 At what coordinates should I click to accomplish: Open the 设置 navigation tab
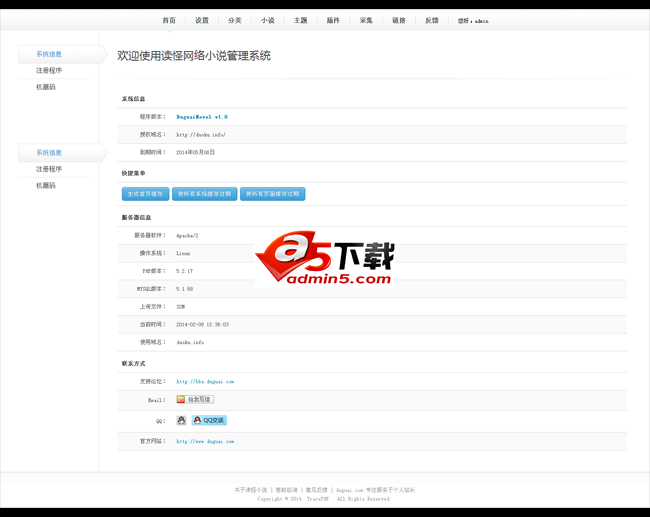coord(202,20)
